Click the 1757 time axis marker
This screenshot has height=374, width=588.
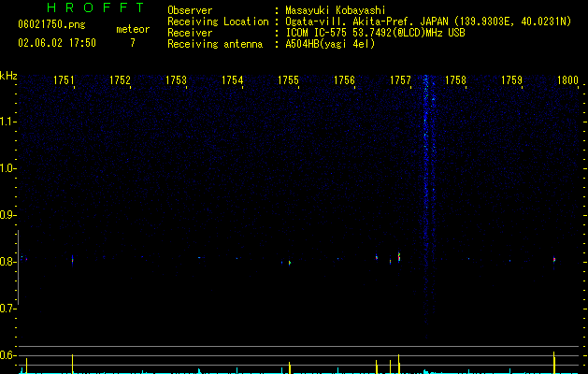pyautogui.click(x=400, y=80)
